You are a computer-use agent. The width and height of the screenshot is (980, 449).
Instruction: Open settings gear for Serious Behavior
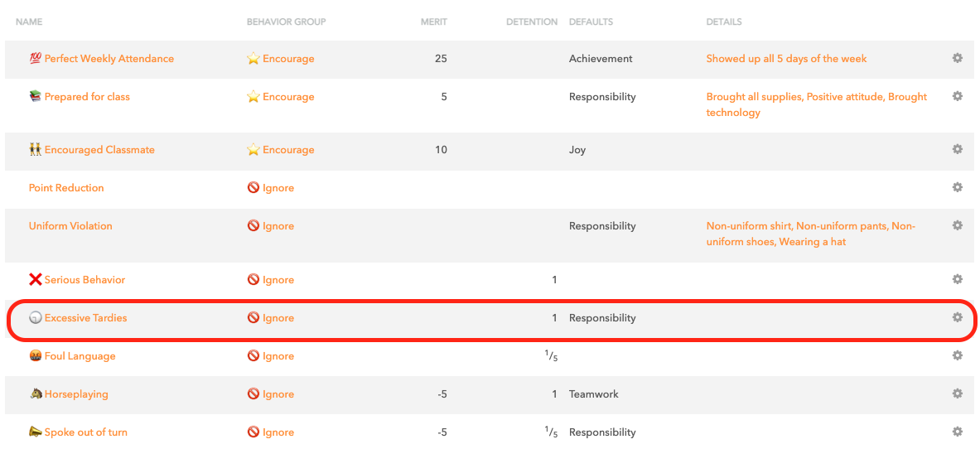pyautogui.click(x=958, y=279)
